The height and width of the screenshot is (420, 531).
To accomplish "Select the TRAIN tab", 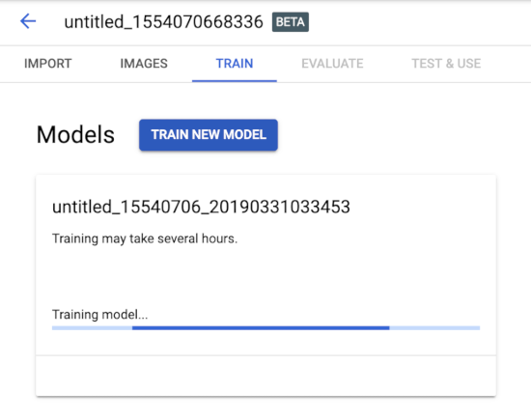I will point(235,64).
